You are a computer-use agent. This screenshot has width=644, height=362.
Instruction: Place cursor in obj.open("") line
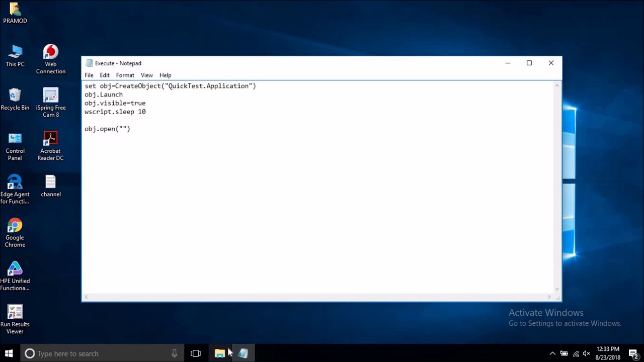[x=107, y=129]
